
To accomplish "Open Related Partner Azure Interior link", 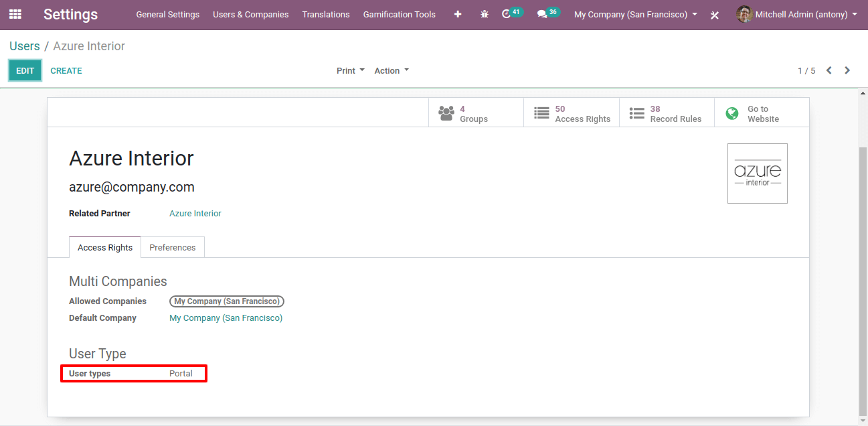I will [x=195, y=214].
